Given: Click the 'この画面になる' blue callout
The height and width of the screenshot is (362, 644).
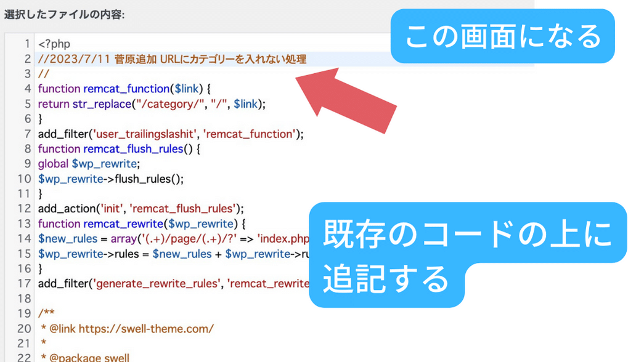Looking at the screenshot, I should tap(503, 36).
